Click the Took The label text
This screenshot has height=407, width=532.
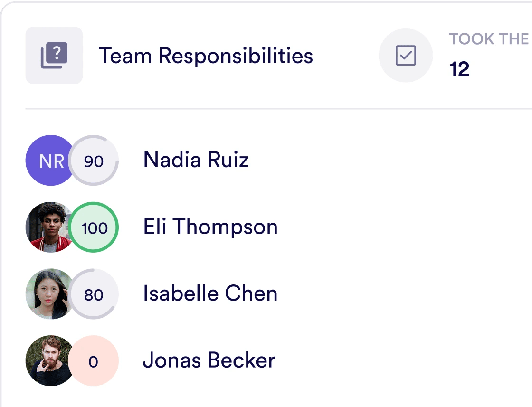[489, 39]
